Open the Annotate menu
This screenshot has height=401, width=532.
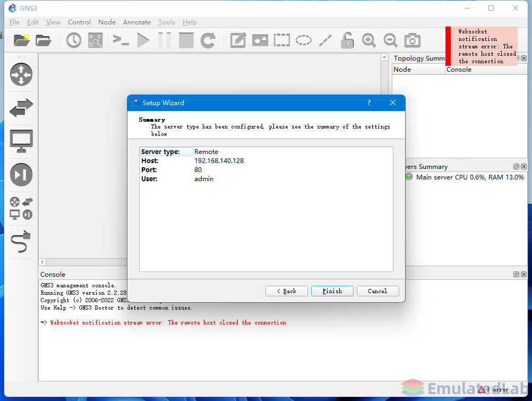137,22
